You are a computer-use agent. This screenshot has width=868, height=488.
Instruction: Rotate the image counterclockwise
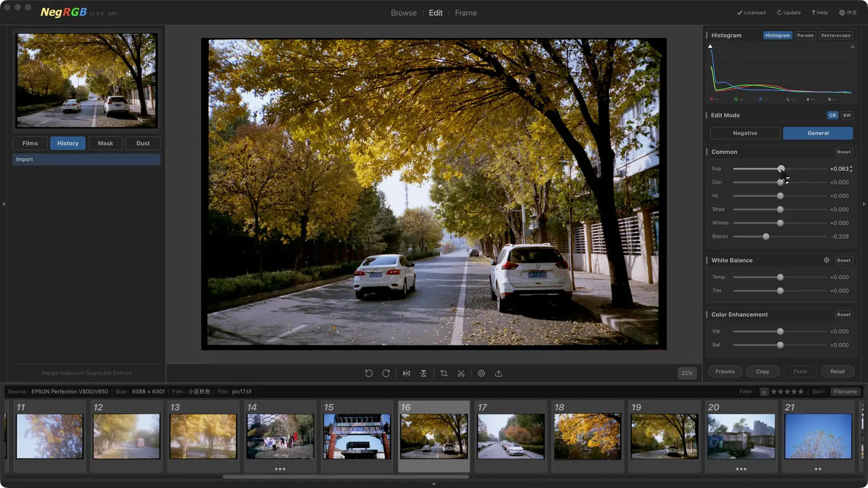[x=368, y=373]
